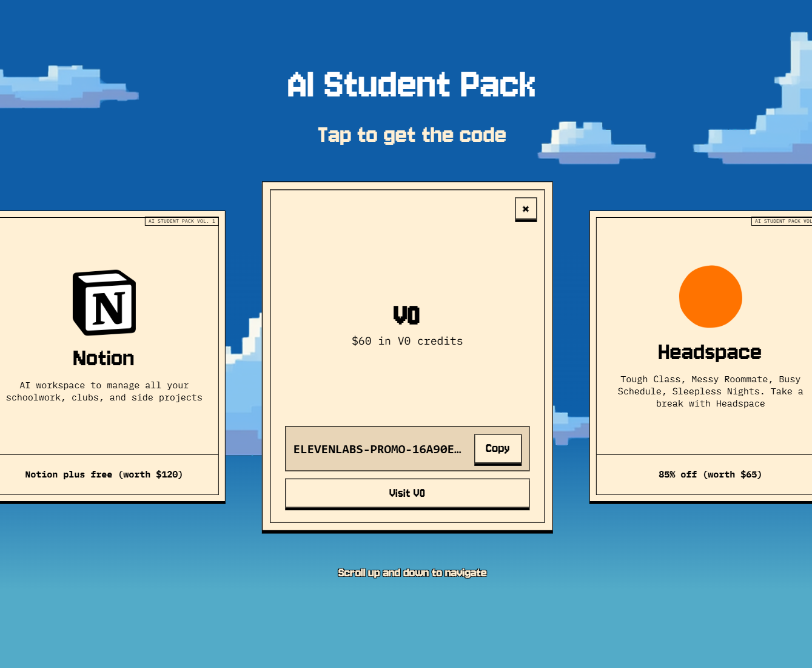Viewport: 812px width, 668px height.
Task: Select the ELEVENLABS-PROMO code text field
Action: pyautogui.click(x=378, y=450)
